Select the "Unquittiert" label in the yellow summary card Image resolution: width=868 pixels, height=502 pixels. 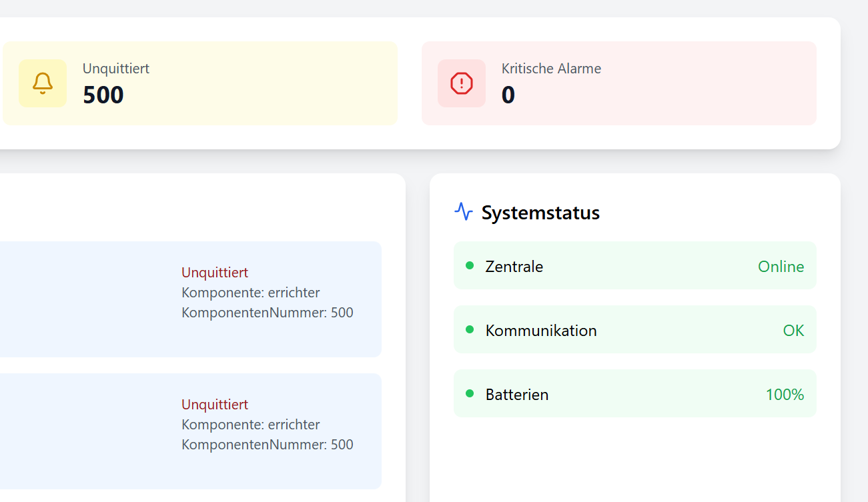[116, 68]
